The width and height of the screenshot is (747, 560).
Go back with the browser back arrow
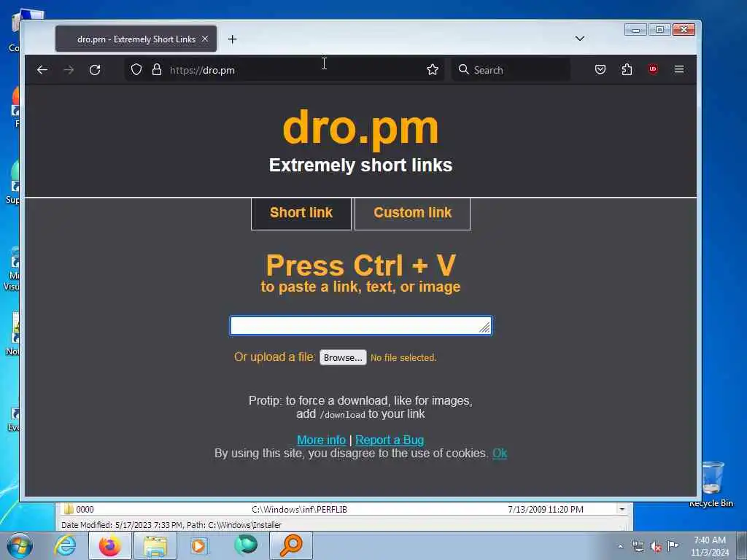[42, 70]
